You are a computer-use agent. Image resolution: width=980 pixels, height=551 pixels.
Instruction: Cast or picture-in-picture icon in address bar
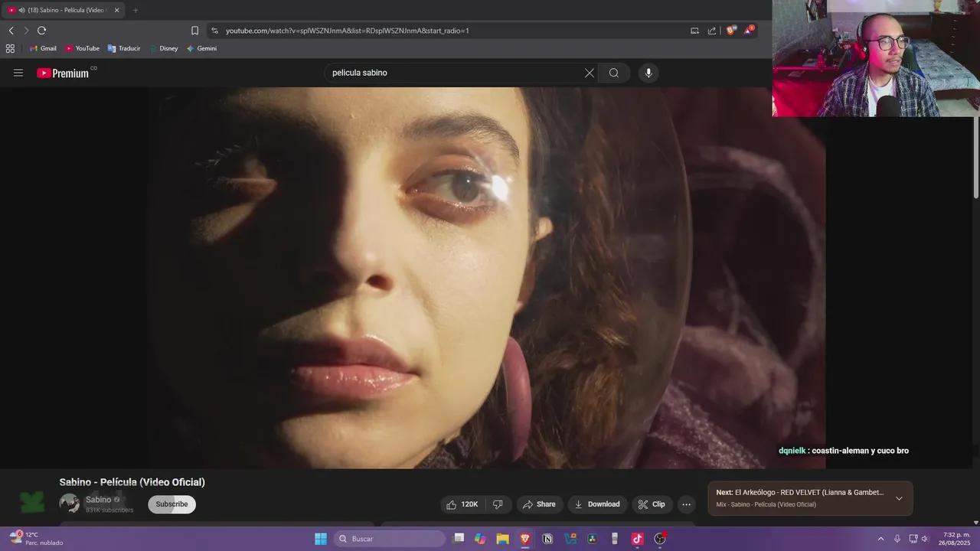(694, 31)
